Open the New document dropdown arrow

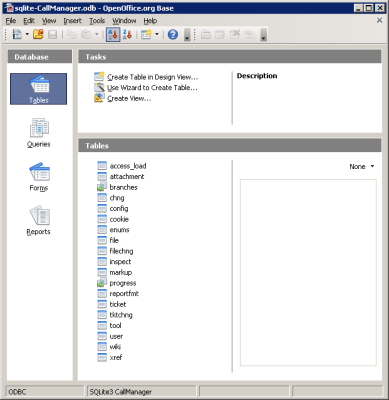tap(27, 34)
